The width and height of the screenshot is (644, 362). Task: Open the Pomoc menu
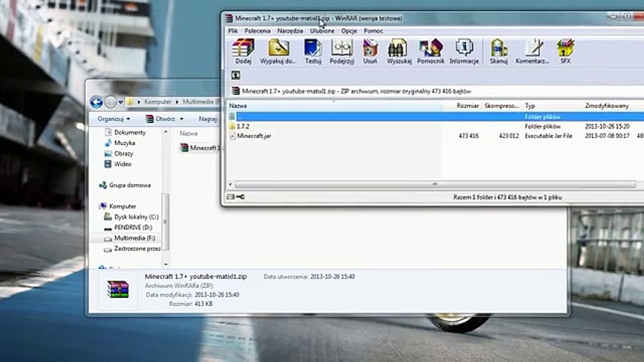point(373,31)
